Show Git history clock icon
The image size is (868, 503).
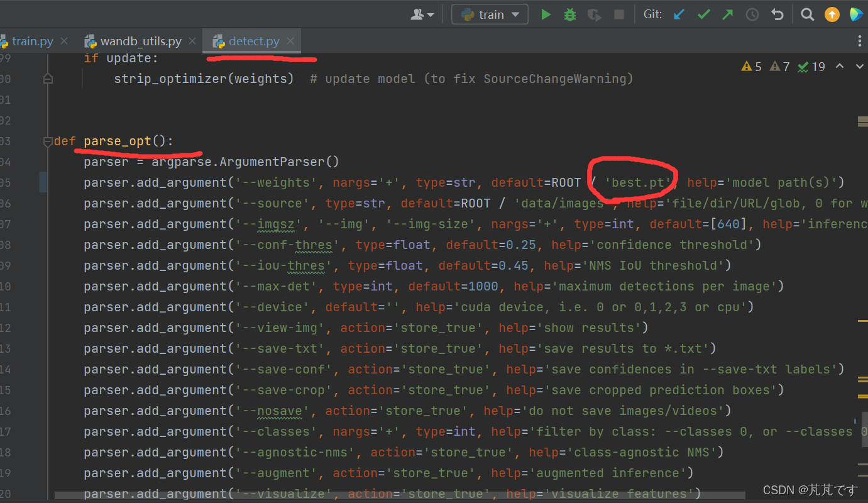tap(752, 14)
